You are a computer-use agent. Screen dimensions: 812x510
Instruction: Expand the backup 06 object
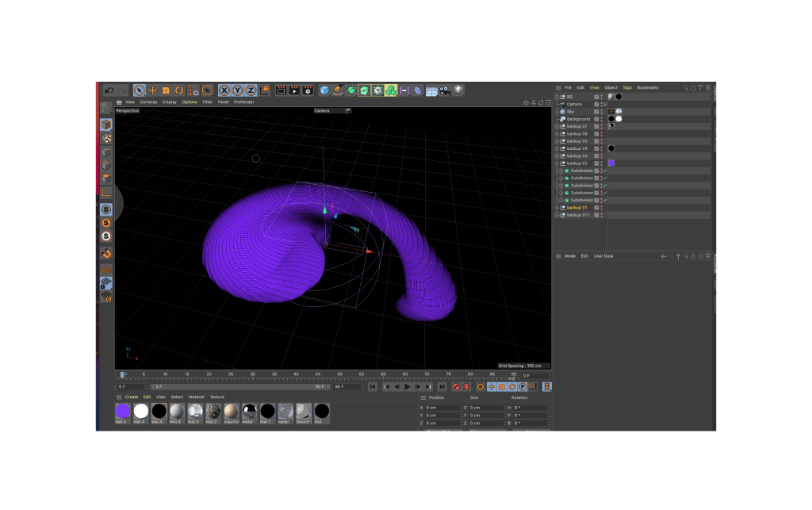557,134
